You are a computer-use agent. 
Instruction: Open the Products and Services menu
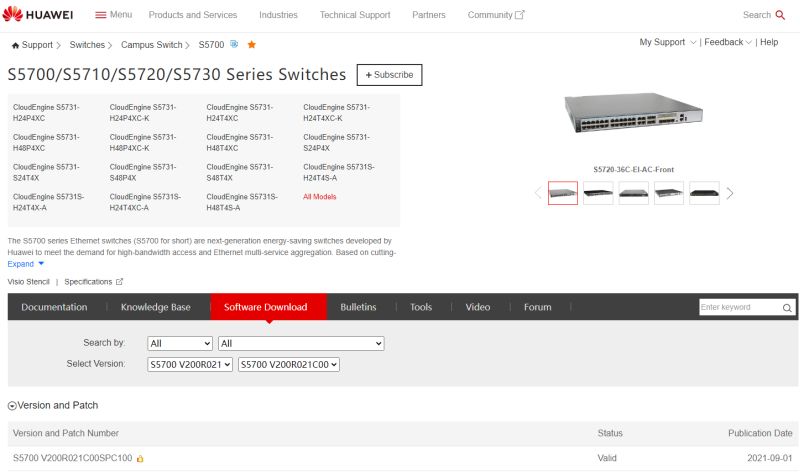(193, 15)
